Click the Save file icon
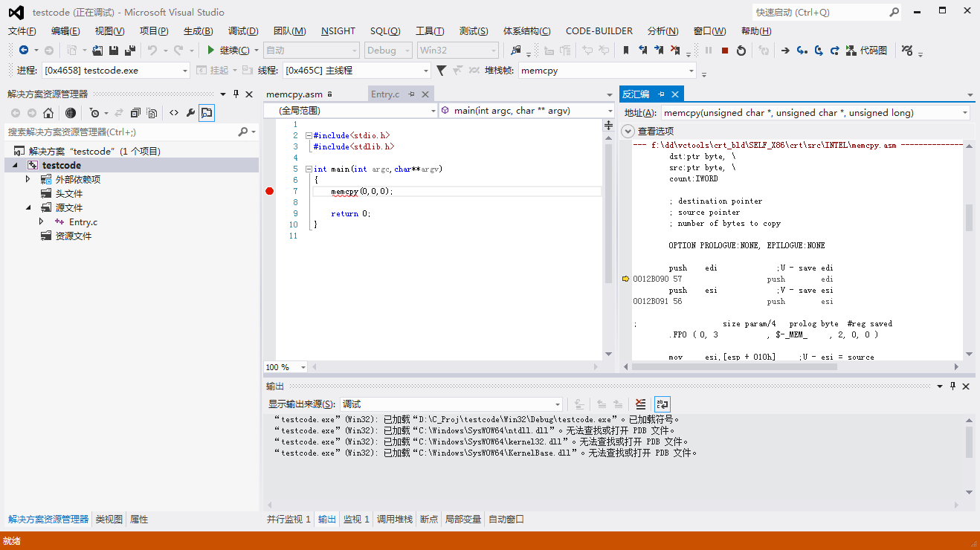 click(114, 50)
